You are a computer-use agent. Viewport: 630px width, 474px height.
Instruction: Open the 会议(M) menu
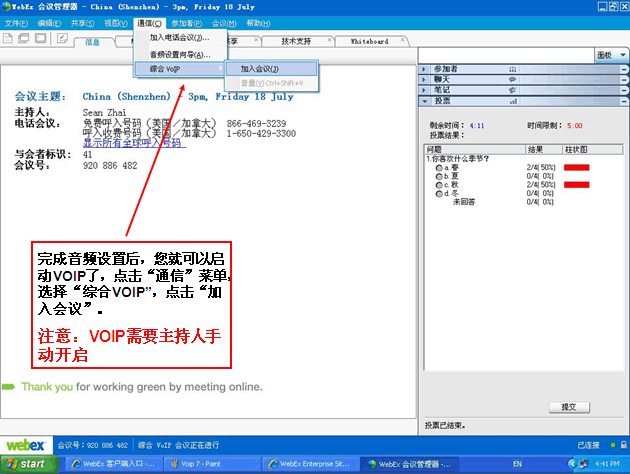pos(224,23)
